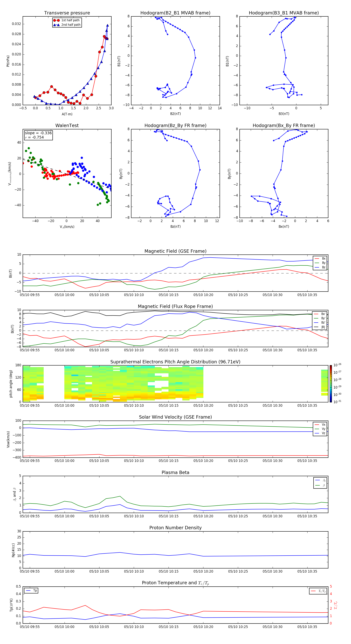Screen dimensions: 351x644
Task: Click 'pitch angle (deg)' axis label
Action: pos(11,384)
